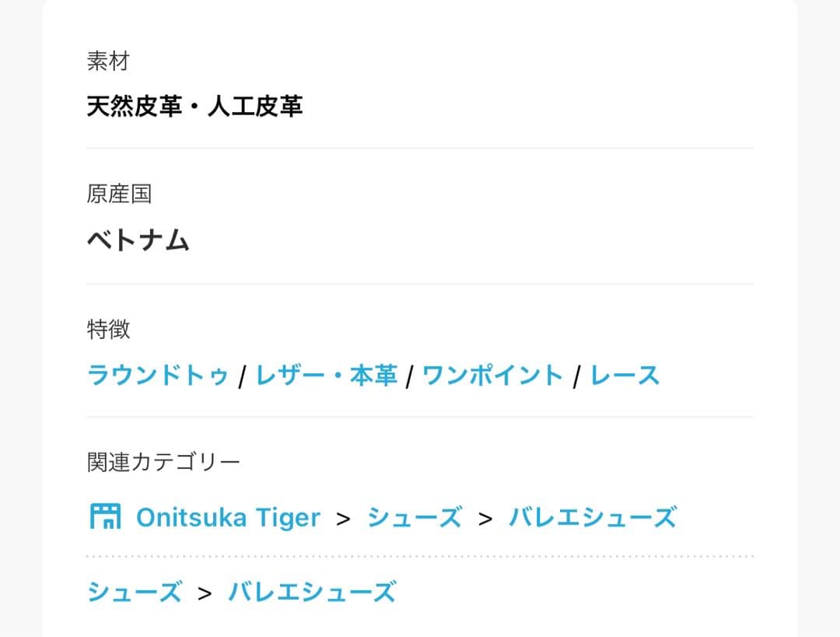Open the Onitsuka Tiger brand link
This screenshot has height=637, width=840.
coord(228,517)
